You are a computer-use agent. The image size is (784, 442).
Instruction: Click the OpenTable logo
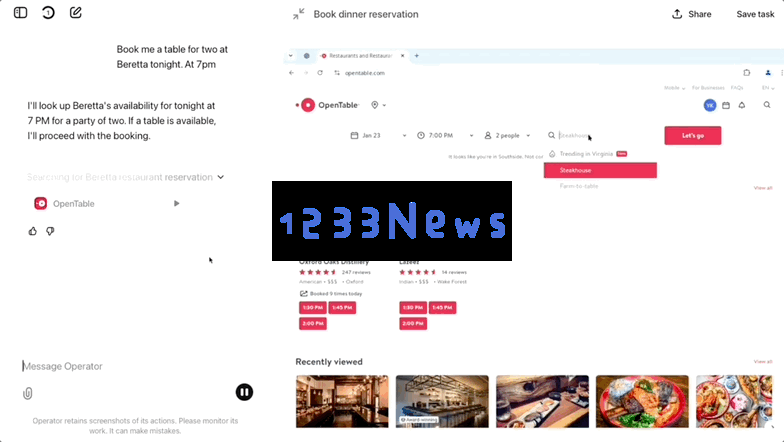[x=329, y=105]
